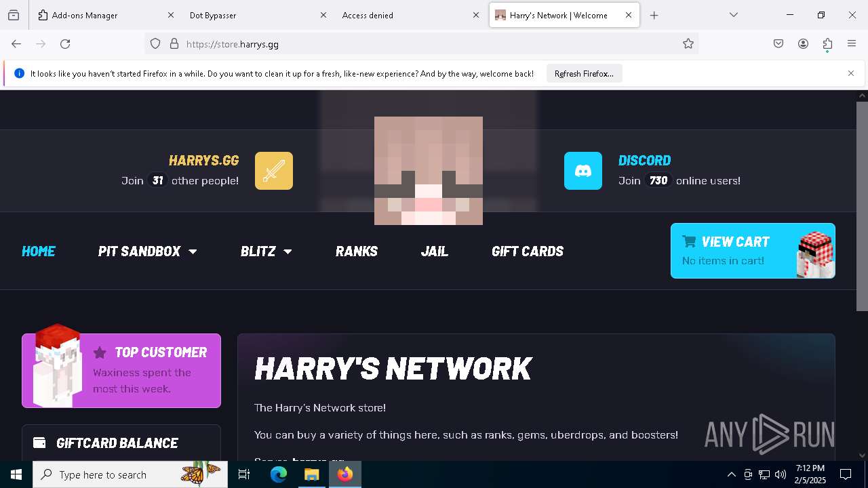Open the list all tabs dropdown arrow
The height and width of the screenshot is (488, 868).
(734, 15)
